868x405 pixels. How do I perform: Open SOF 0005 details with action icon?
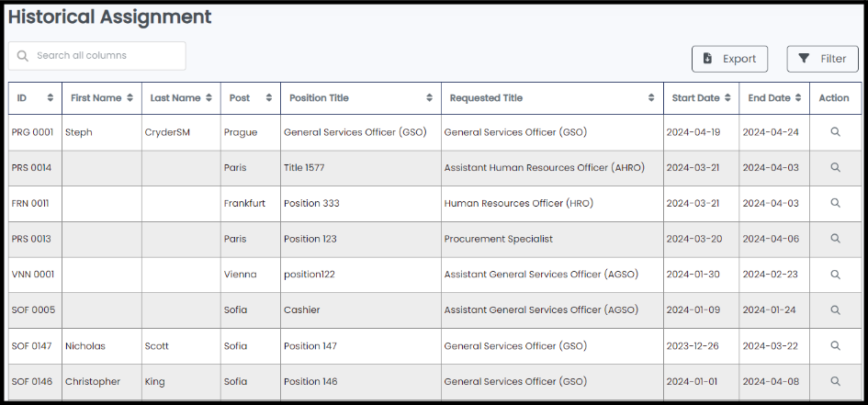(x=835, y=309)
